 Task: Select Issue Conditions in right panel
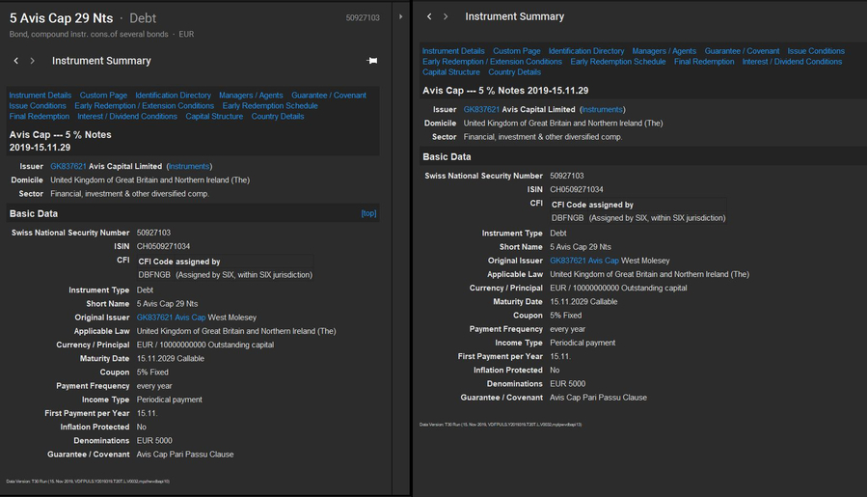(x=815, y=51)
